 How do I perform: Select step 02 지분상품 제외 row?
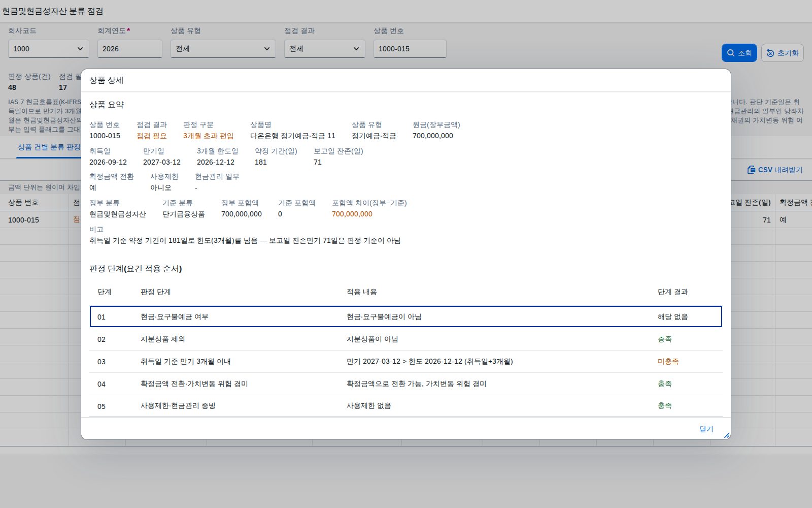click(x=406, y=339)
